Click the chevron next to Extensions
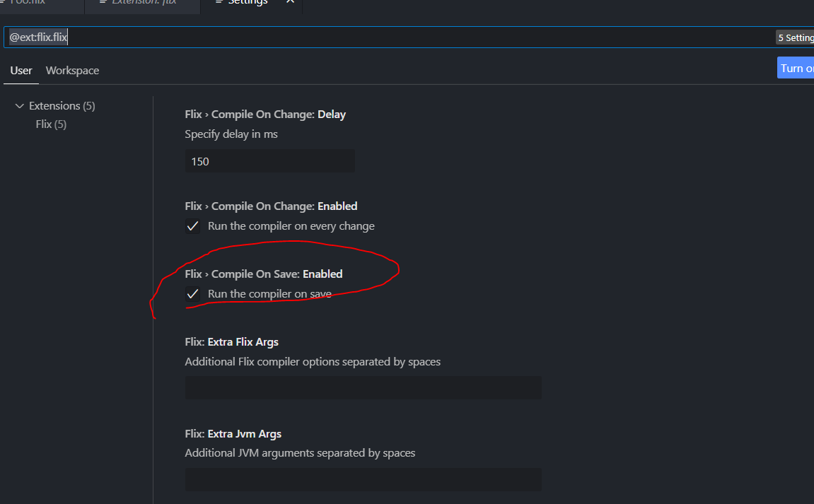814x504 pixels. (x=19, y=105)
